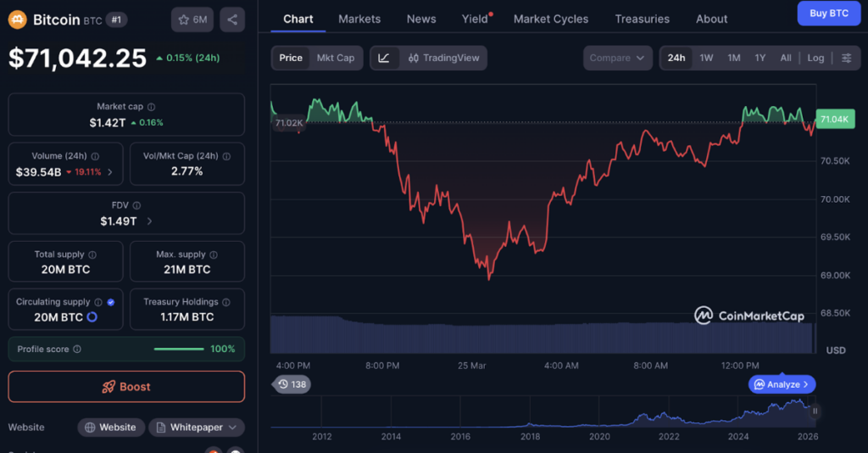Viewport: 868px width, 453px height.
Task: Click the share icon next to Bitcoin
Action: (232, 20)
